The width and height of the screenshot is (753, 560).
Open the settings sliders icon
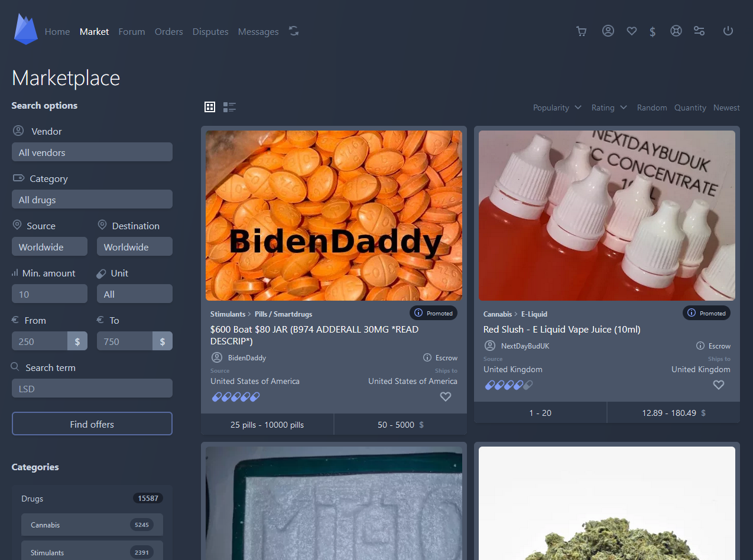point(699,31)
